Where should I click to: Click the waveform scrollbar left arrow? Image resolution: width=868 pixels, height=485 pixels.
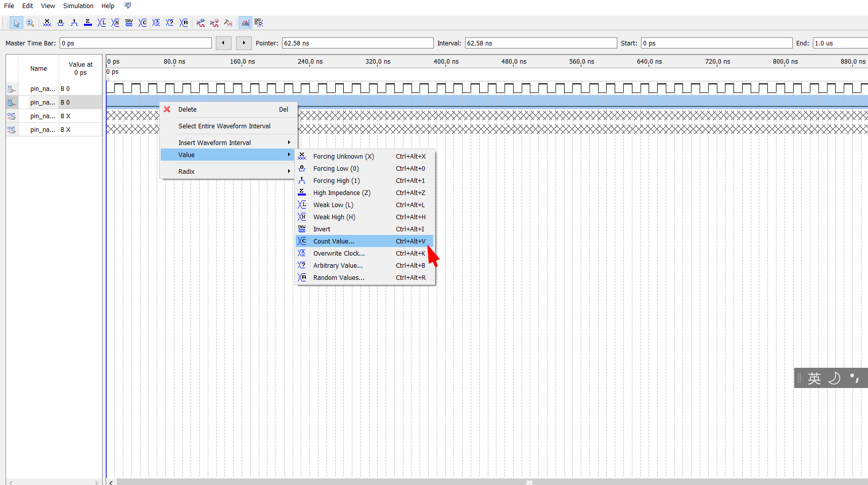[x=111, y=482]
